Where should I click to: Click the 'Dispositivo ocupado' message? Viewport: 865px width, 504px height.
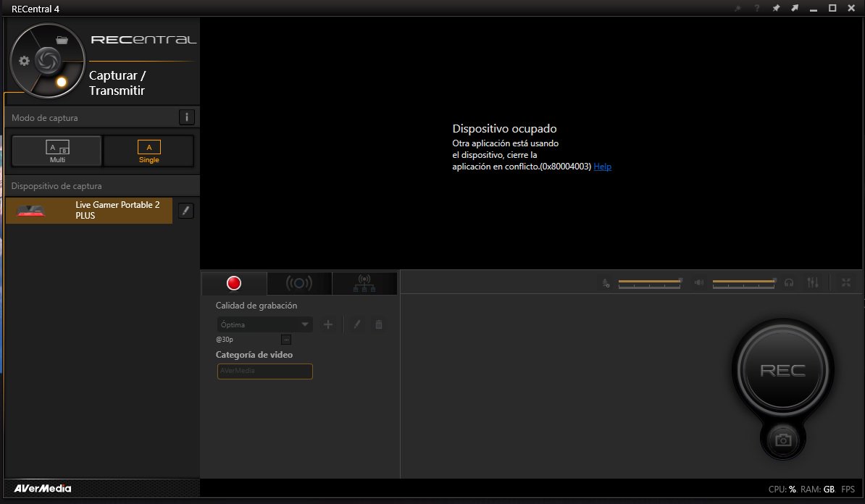coord(504,128)
